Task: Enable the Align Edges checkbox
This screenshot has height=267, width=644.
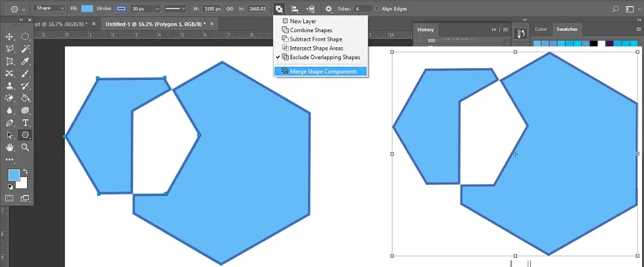Action: tap(377, 9)
